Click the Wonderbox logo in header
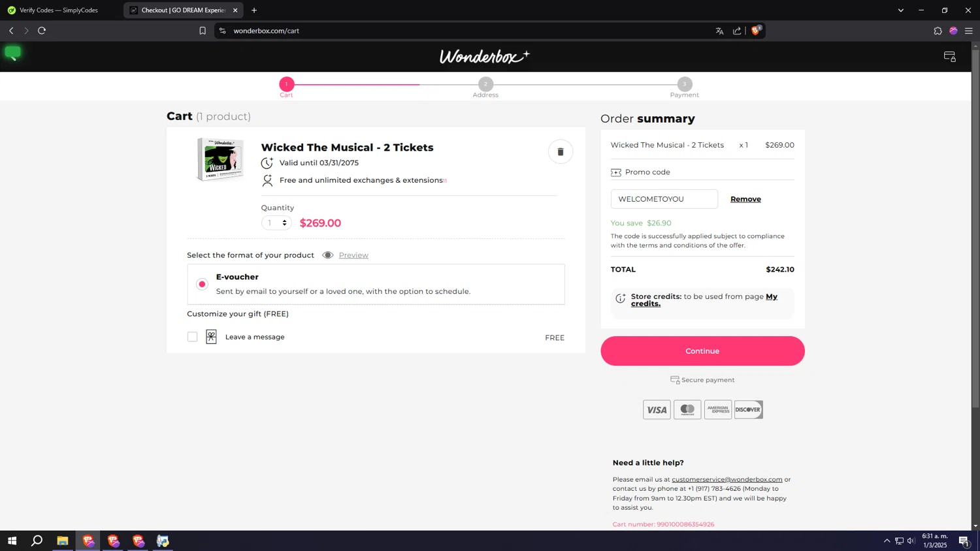 [484, 56]
